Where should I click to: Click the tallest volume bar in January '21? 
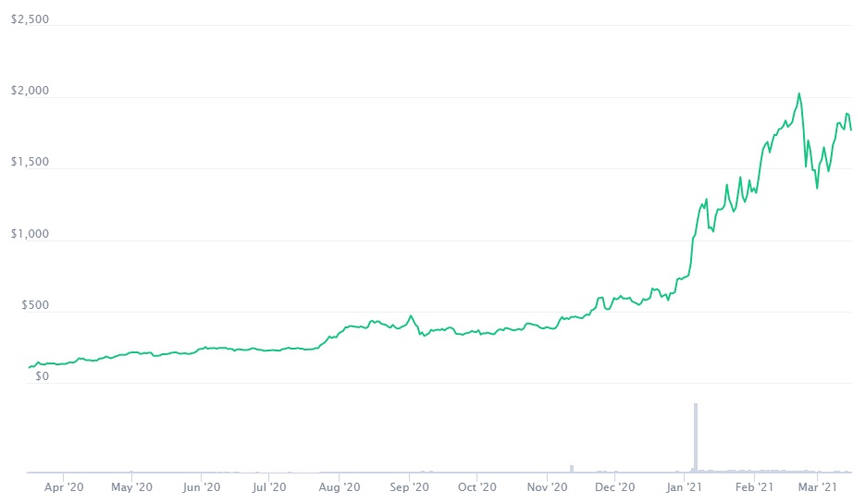(x=695, y=436)
